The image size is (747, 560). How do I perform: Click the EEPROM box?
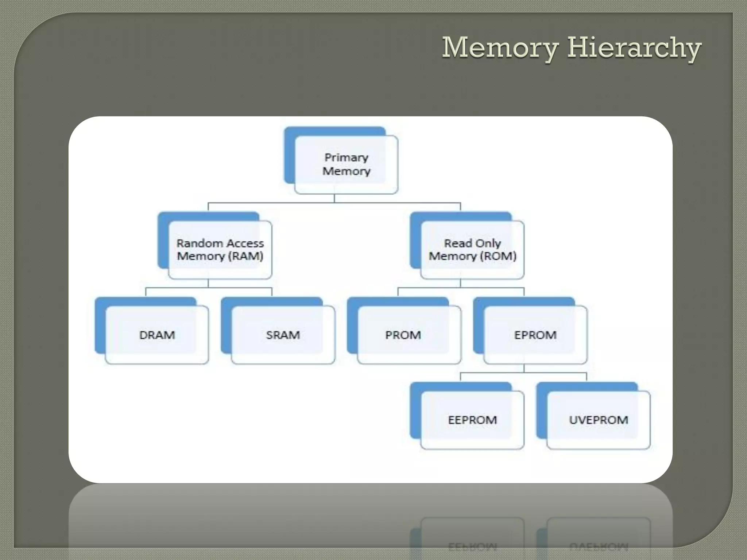click(472, 420)
